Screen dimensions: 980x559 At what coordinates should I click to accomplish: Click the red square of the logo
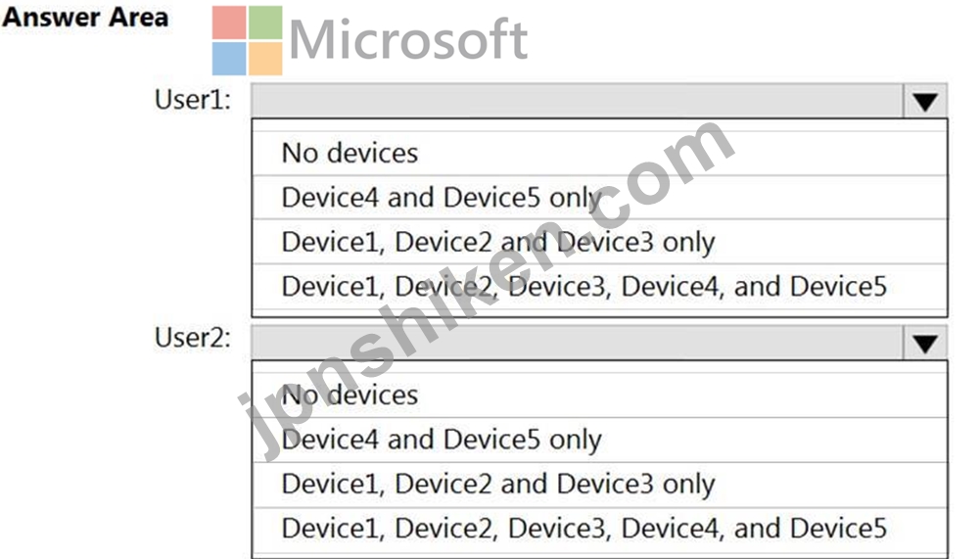point(229,23)
